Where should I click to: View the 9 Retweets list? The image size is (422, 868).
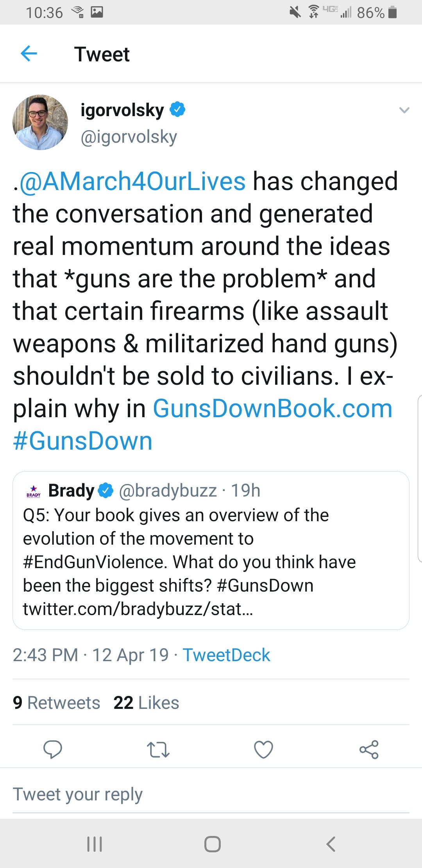pos(56,703)
